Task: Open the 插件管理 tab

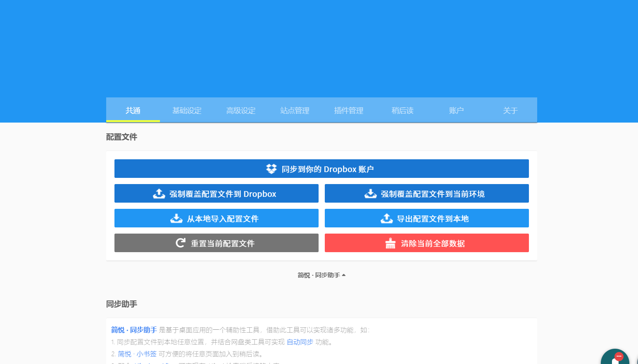Action: [x=348, y=110]
